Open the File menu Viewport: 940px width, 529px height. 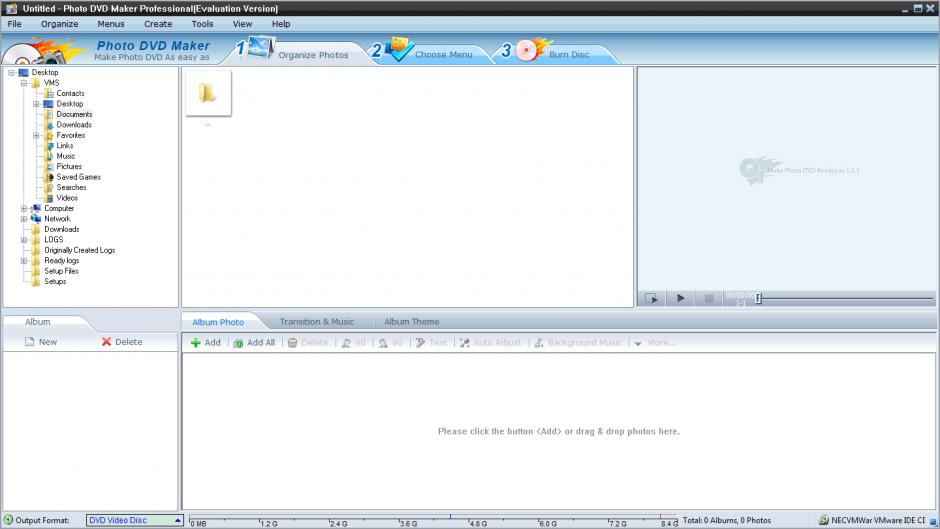14,24
